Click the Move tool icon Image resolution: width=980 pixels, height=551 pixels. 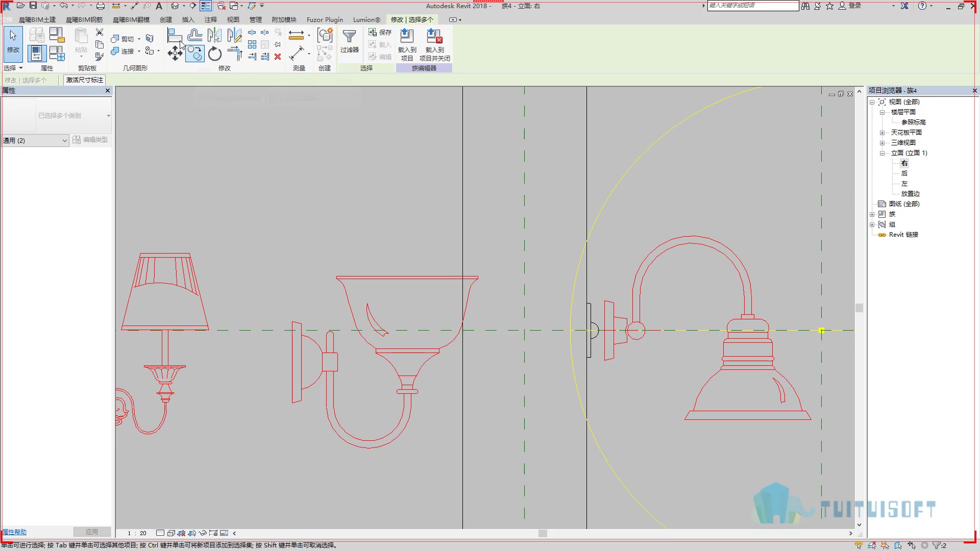click(175, 53)
